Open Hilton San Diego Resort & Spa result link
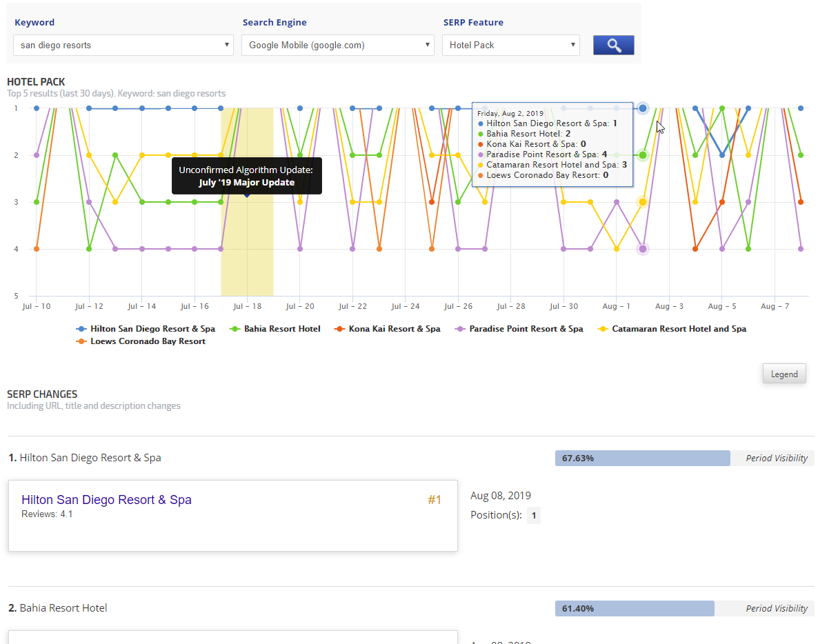Viewport: 818px width, 644px height. point(106,500)
